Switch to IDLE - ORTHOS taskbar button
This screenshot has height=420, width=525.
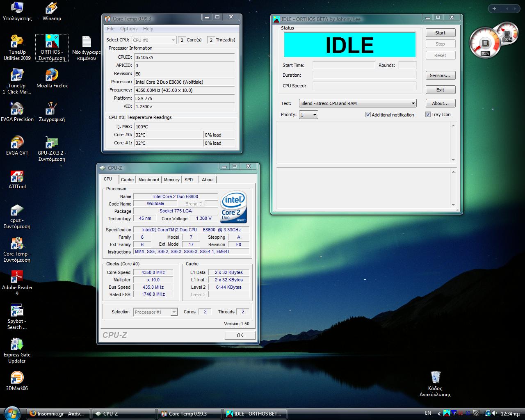tap(254, 413)
